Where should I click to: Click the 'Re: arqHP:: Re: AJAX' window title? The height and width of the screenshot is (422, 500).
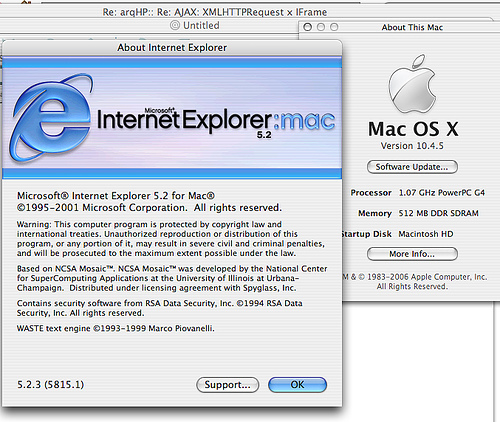[215, 12]
